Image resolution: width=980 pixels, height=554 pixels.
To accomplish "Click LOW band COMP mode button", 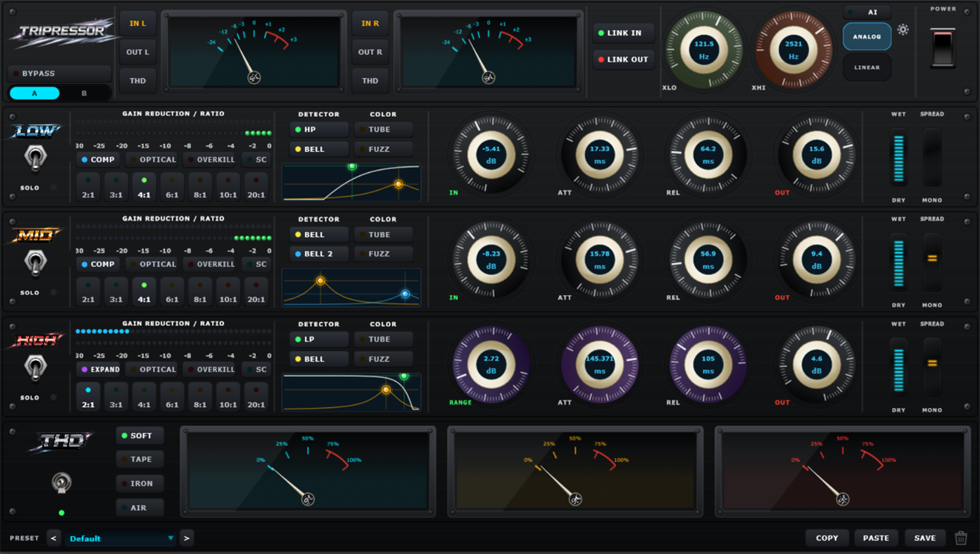I will (x=98, y=159).
